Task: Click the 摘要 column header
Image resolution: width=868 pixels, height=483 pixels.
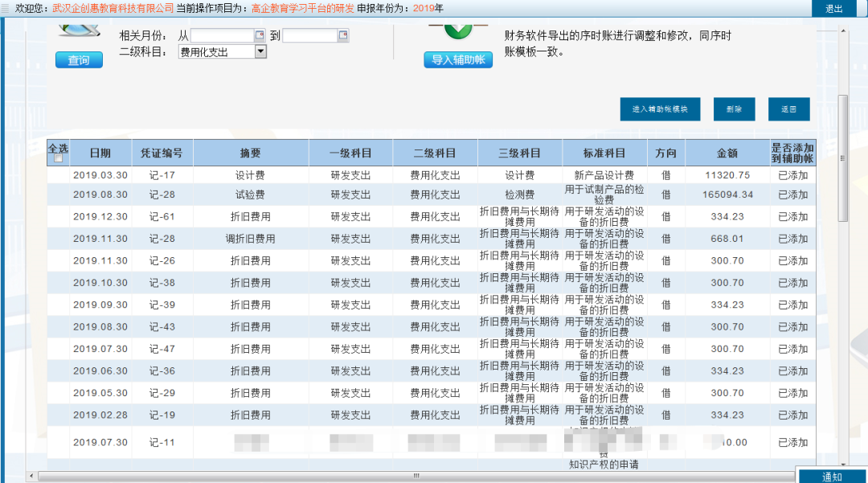Action: click(x=250, y=153)
